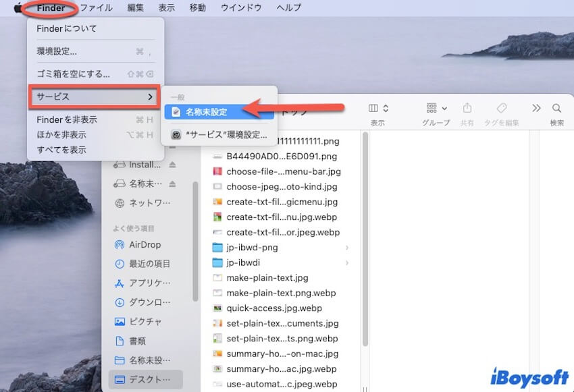574x392 pixels.
Task: Open ピクチャ in the sidebar
Action: coord(145,322)
